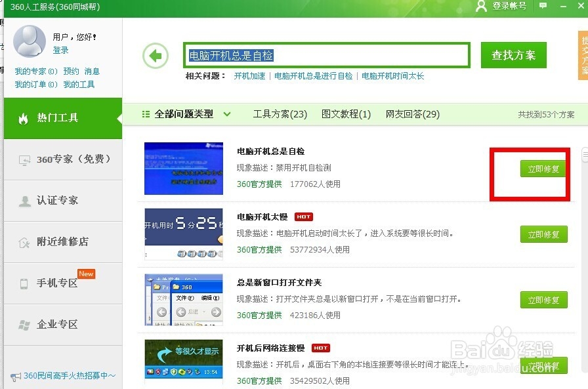Viewport: 588px width, 389px height.
Task: Open 我的专家 (0) link
Action: [x=36, y=72]
